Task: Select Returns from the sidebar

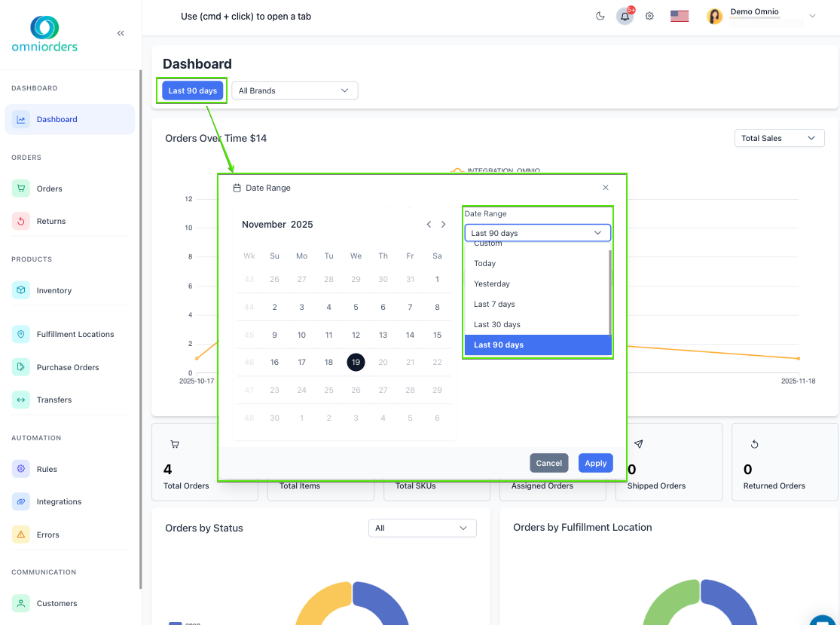Action: click(x=53, y=221)
